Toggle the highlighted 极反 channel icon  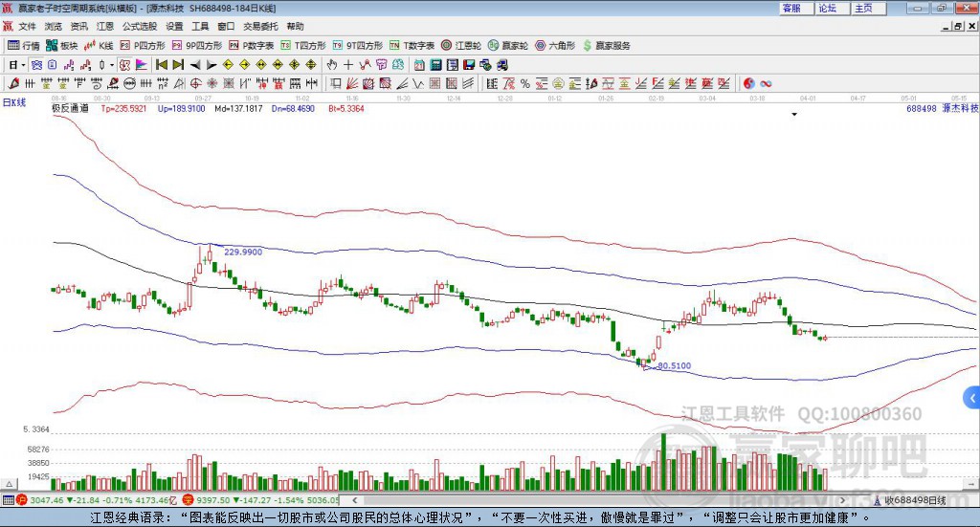pyautogui.click(x=124, y=65)
